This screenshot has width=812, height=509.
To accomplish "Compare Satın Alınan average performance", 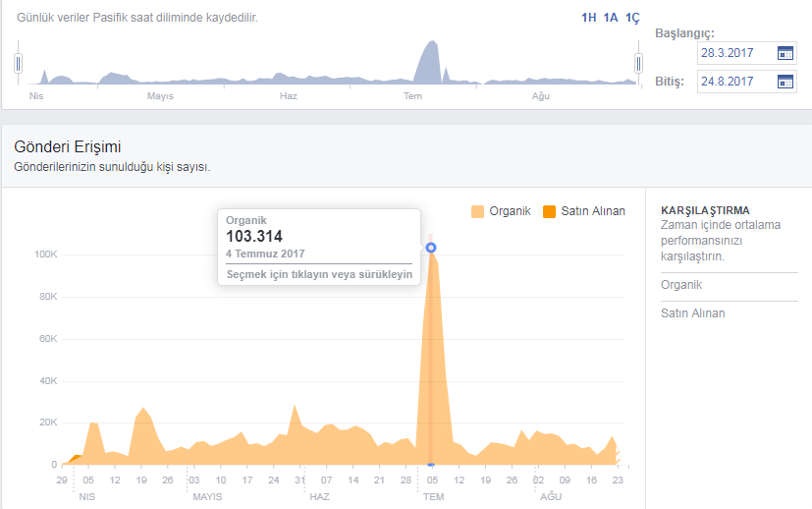I will coord(692,313).
